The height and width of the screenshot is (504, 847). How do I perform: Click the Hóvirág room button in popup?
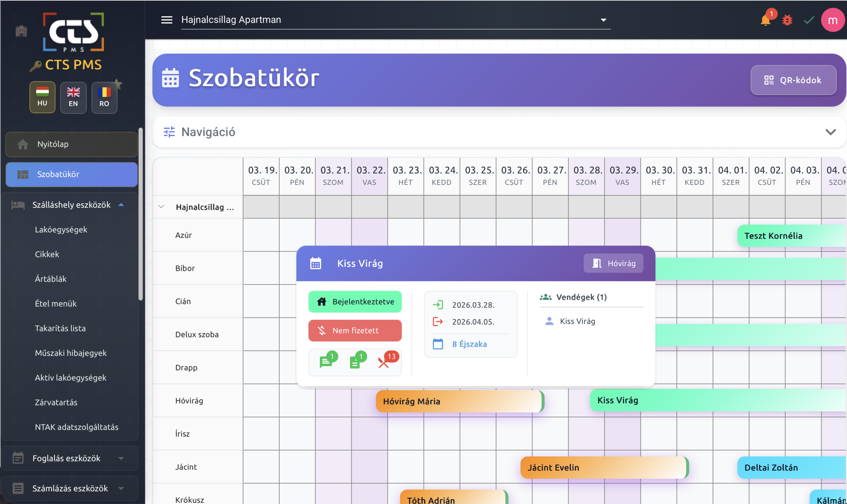click(613, 263)
